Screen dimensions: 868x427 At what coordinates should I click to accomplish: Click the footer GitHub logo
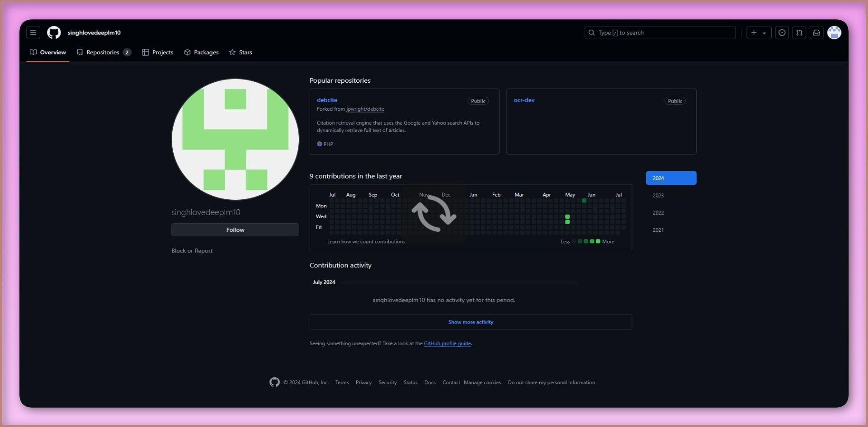pos(274,382)
